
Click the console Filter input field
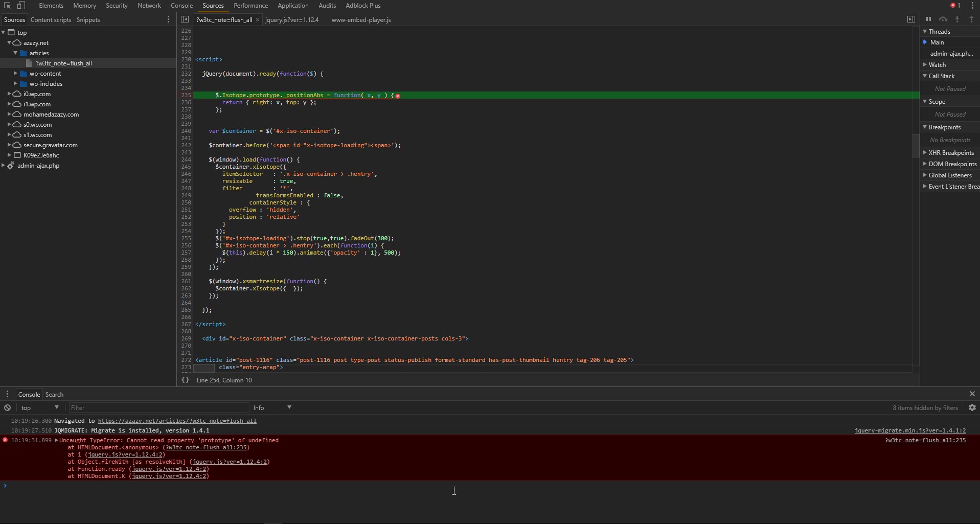[158, 407]
